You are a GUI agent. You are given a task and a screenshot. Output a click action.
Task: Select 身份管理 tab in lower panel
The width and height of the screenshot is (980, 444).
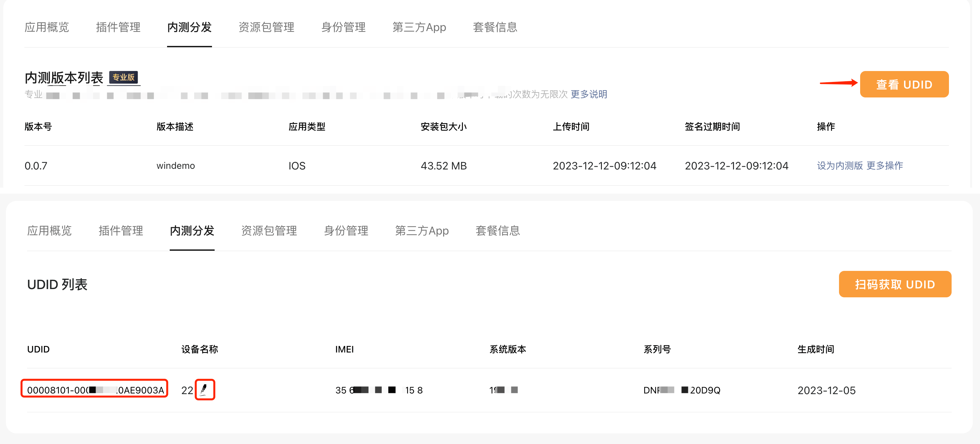[x=346, y=230]
